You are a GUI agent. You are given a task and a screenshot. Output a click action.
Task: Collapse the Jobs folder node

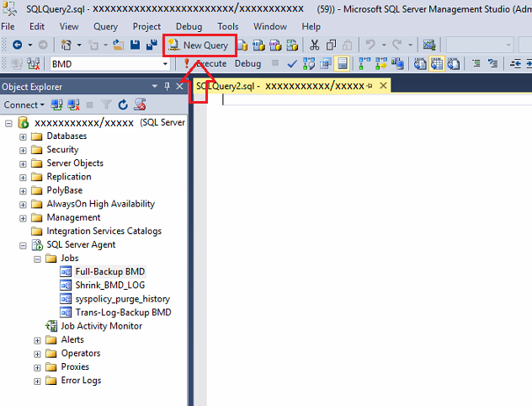(x=37, y=259)
